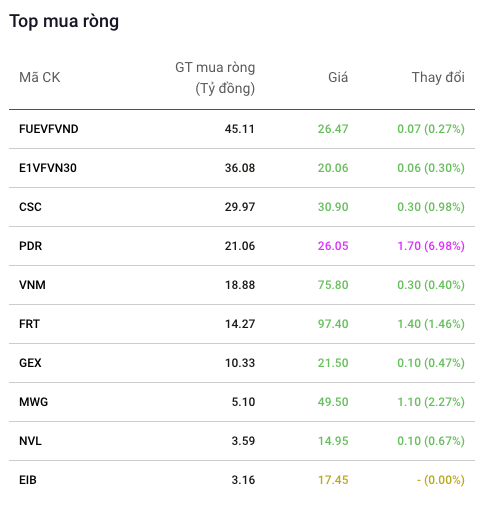This screenshot has width=480, height=508.
Task: Open the EIB ticker
Action: (28, 480)
